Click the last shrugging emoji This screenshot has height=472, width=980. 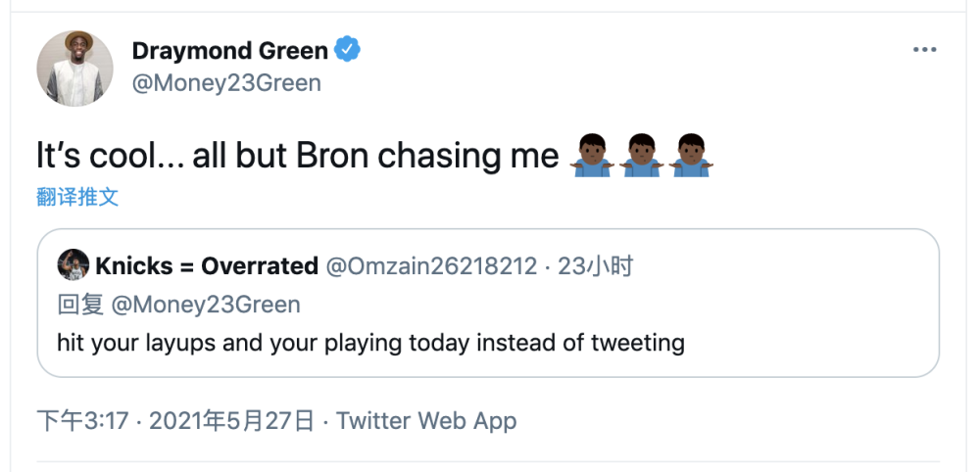pyautogui.click(x=692, y=156)
